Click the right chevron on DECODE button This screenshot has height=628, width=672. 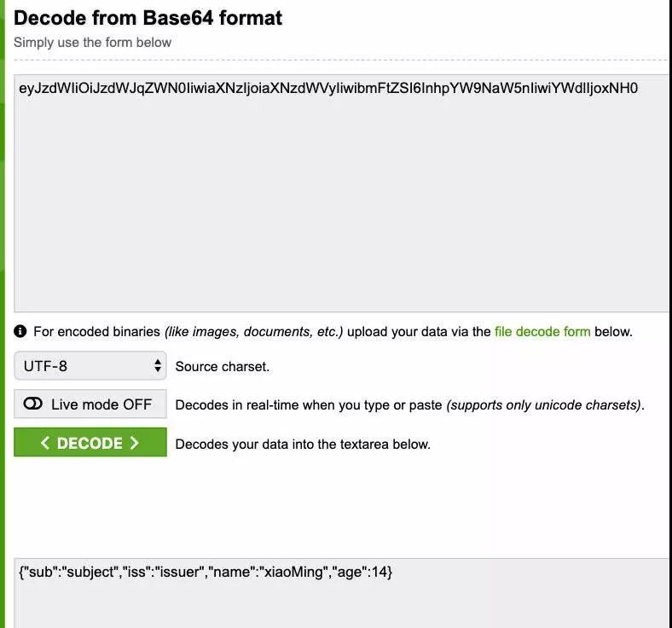click(134, 443)
